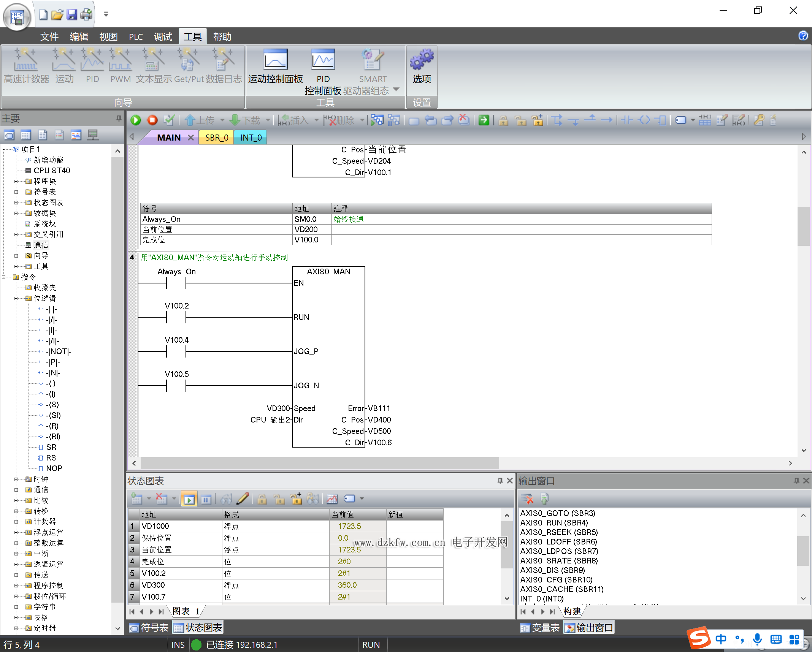Viewport: 812px width, 652px height.
Task: Expand the 程序块 tree node
Action: pos(16,181)
